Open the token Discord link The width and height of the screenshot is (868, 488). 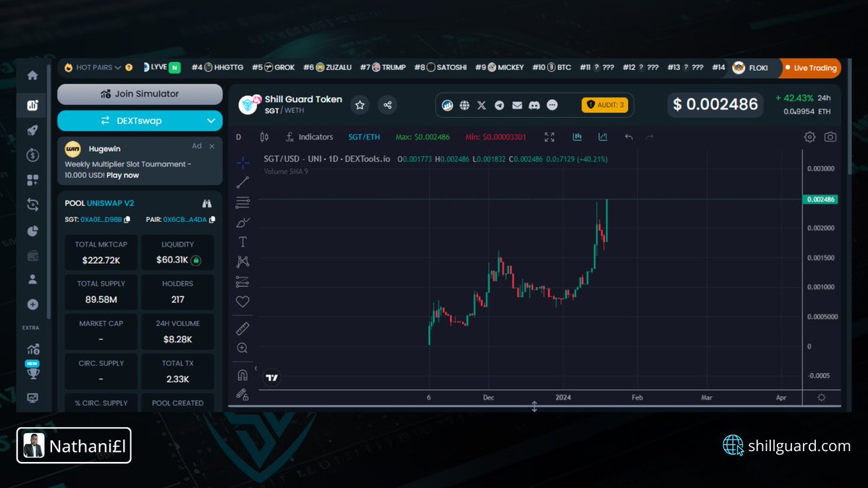coord(534,106)
